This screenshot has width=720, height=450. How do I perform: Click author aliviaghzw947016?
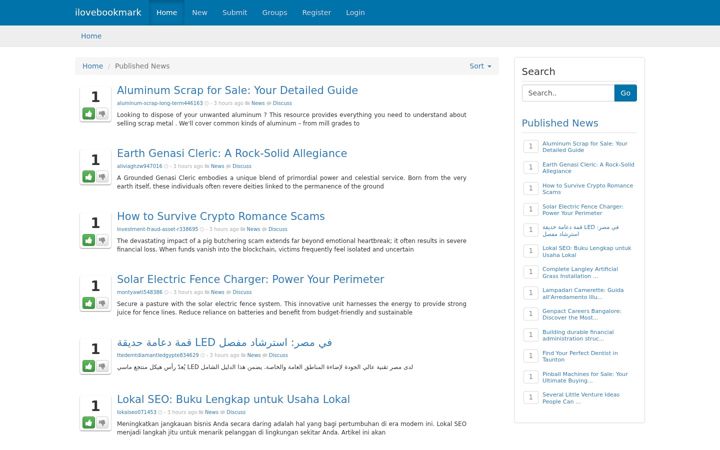pyautogui.click(x=140, y=166)
